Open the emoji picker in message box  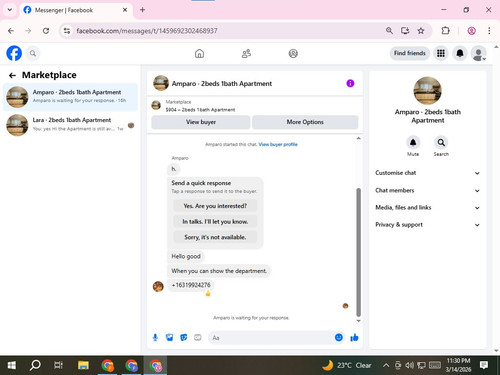[339, 337]
